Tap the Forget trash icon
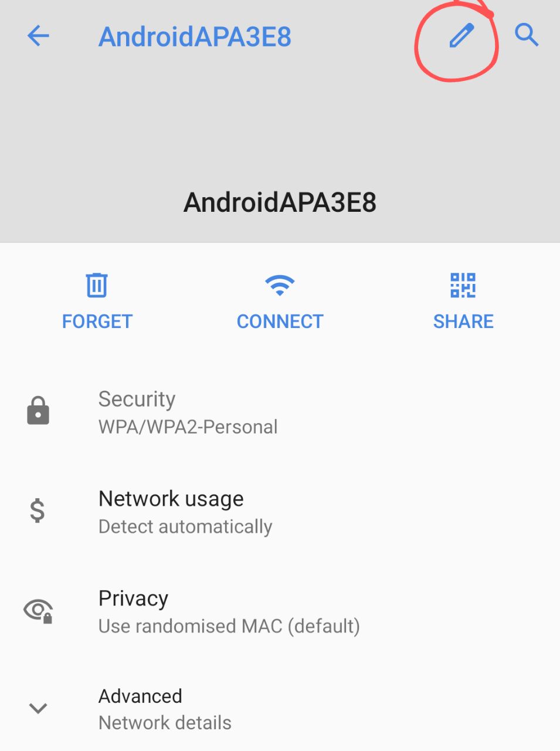Image resolution: width=560 pixels, height=751 pixels. tap(97, 286)
